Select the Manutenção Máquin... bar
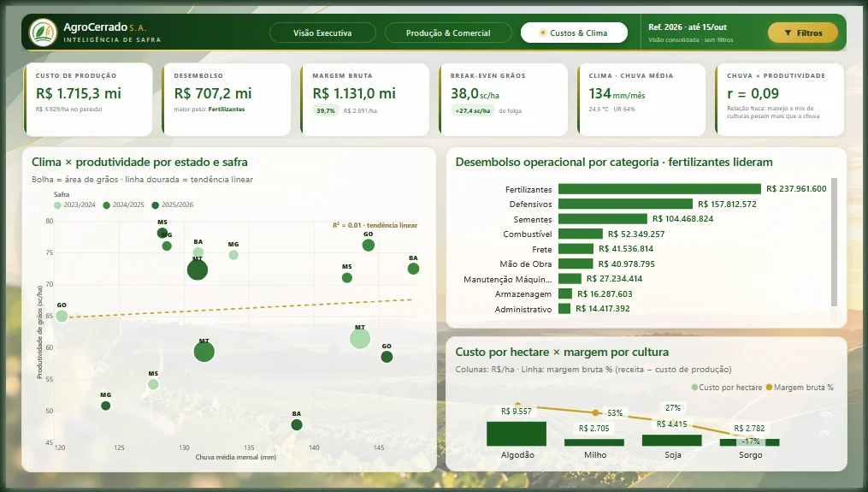The width and height of the screenshot is (868, 492). click(570, 279)
